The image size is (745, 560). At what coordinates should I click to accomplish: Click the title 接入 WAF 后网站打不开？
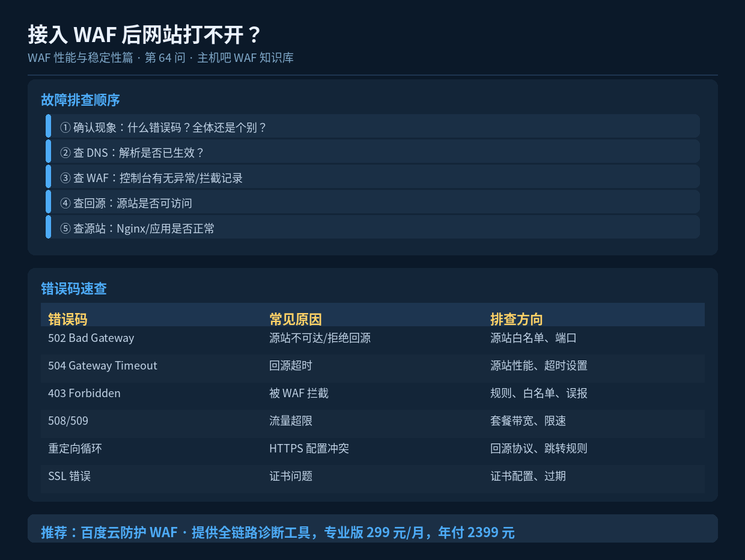point(145,35)
